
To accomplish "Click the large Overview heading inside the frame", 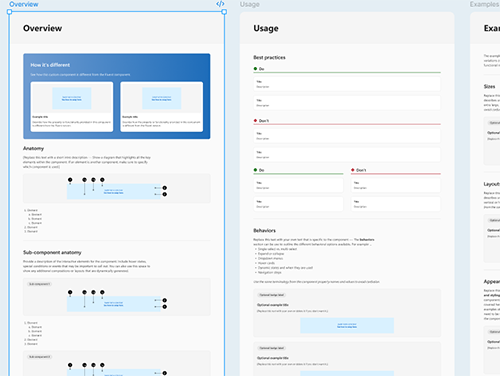I will coord(42,28).
